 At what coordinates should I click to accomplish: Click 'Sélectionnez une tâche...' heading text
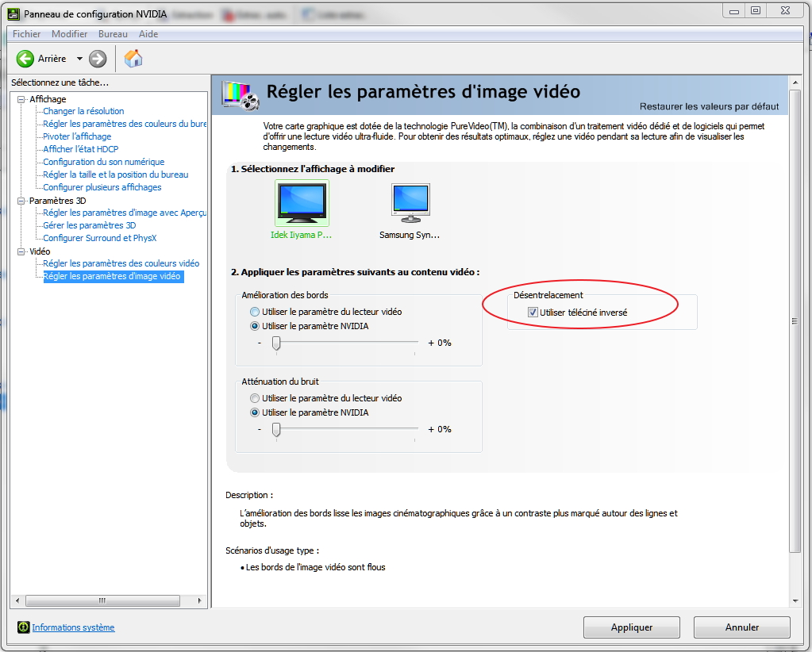60,82
